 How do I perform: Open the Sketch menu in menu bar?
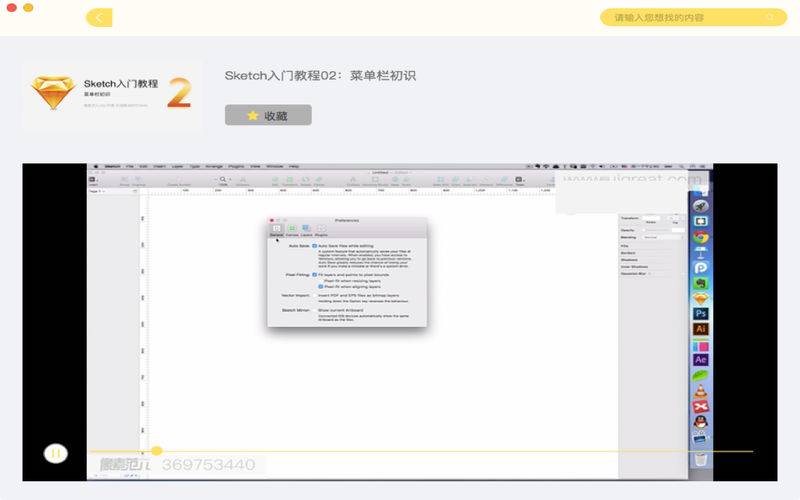(x=113, y=166)
